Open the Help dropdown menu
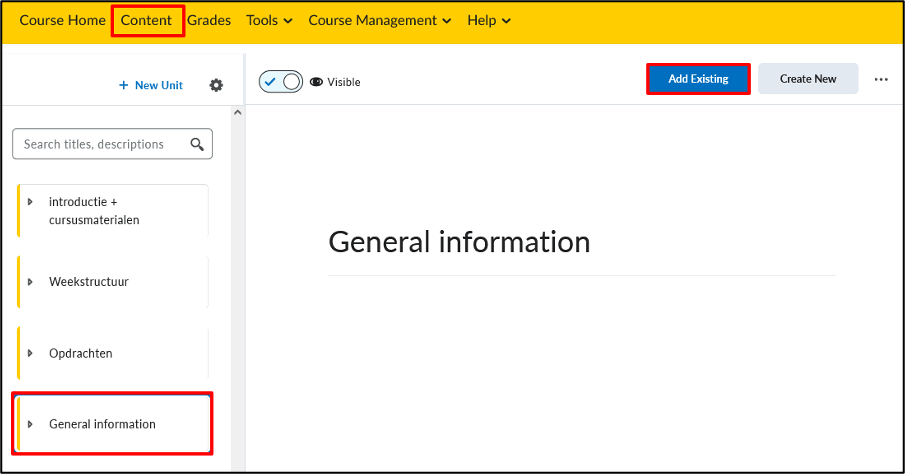 coord(489,20)
